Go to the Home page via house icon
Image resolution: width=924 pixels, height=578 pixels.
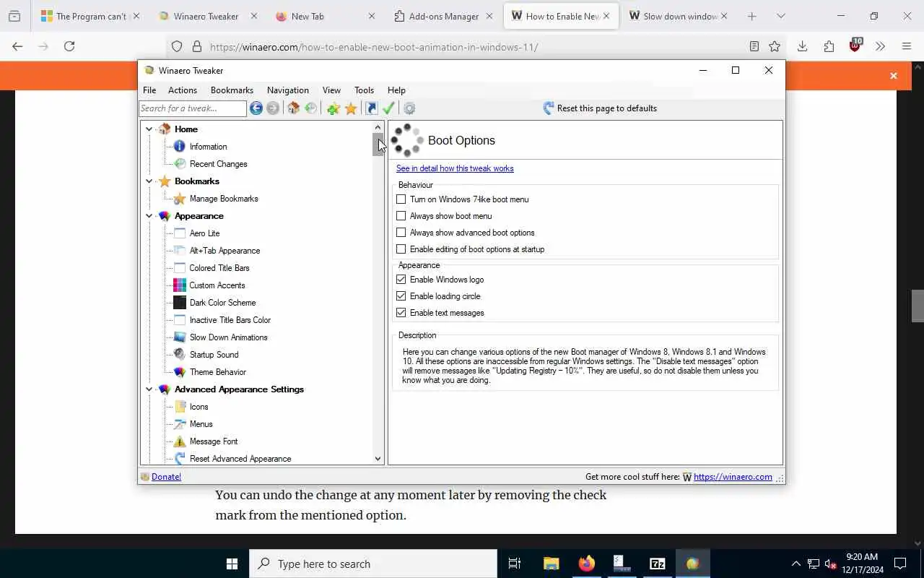point(293,108)
